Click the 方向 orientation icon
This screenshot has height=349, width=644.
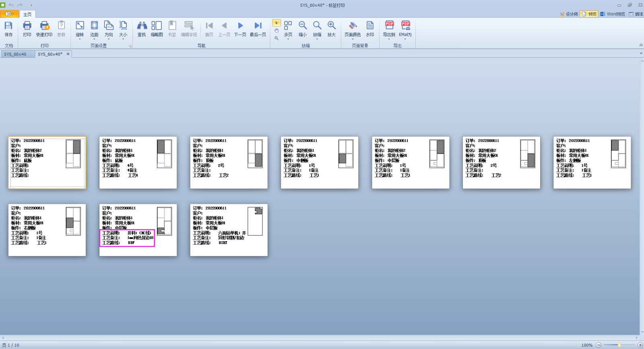109,25
